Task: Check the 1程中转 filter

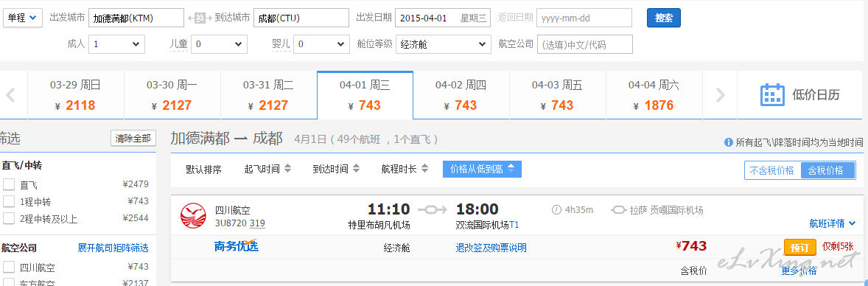Action: (9, 201)
